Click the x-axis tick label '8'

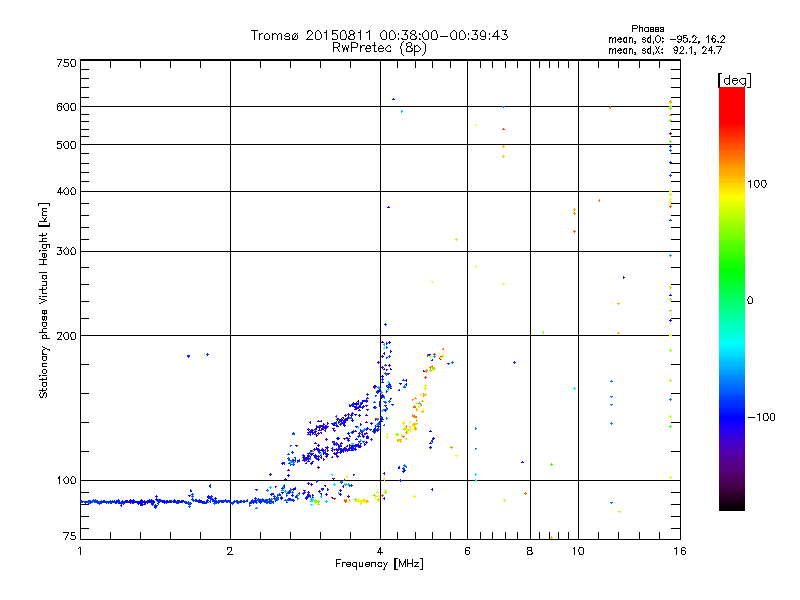pos(530,551)
